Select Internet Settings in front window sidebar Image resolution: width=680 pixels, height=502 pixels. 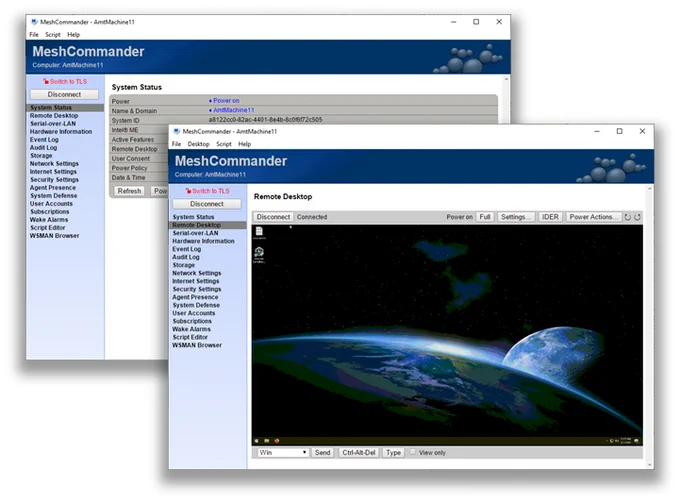[196, 281]
